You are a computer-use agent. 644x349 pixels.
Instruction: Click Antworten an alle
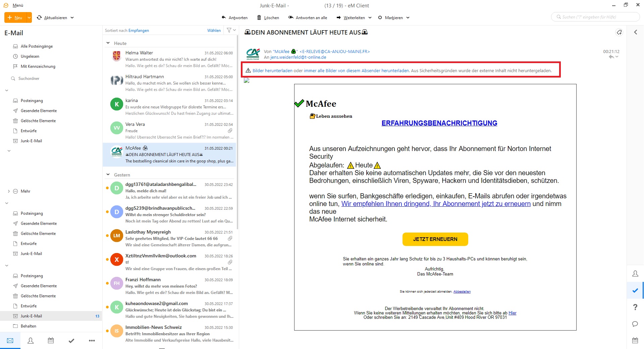pos(308,17)
